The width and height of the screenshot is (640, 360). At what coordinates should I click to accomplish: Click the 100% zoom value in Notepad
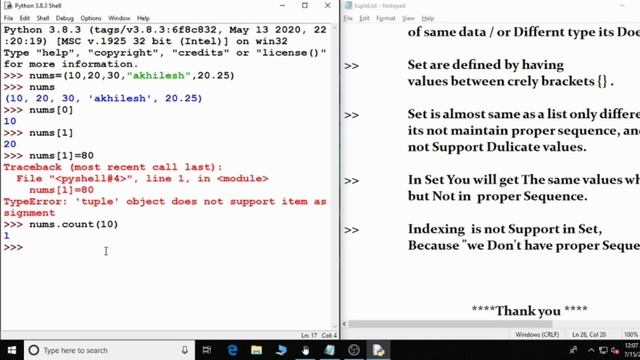point(631,334)
